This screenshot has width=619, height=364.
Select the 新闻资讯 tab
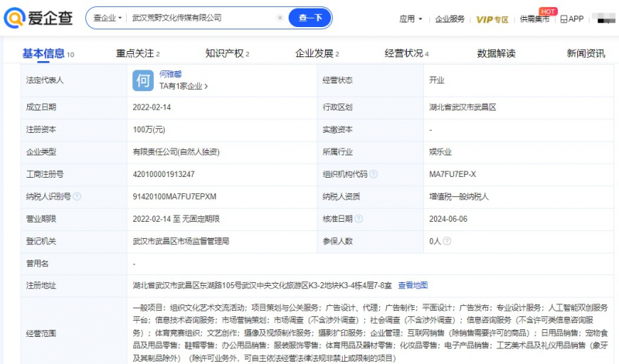(585, 53)
